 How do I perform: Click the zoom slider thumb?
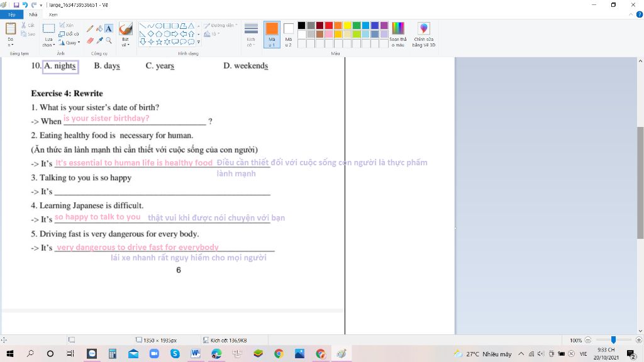(x=613, y=340)
